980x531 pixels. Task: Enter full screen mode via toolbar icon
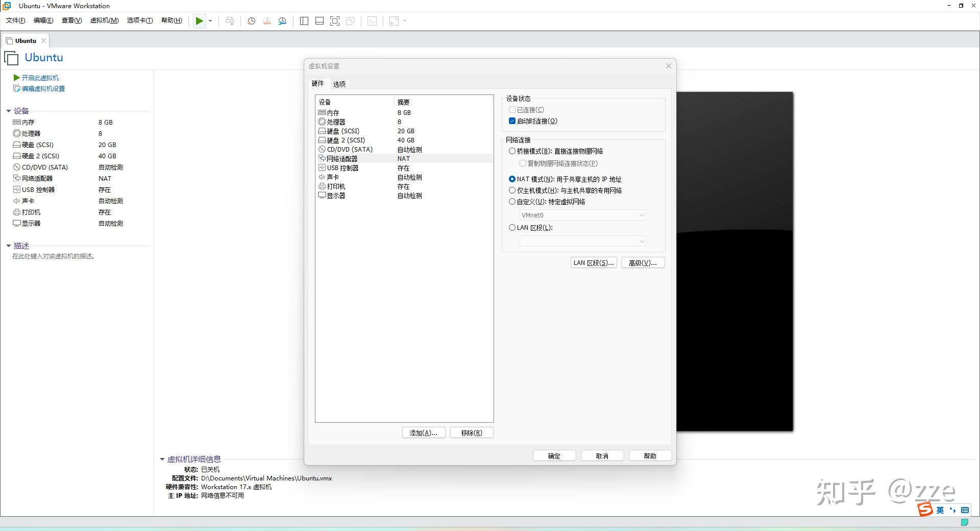click(x=335, y=21)
